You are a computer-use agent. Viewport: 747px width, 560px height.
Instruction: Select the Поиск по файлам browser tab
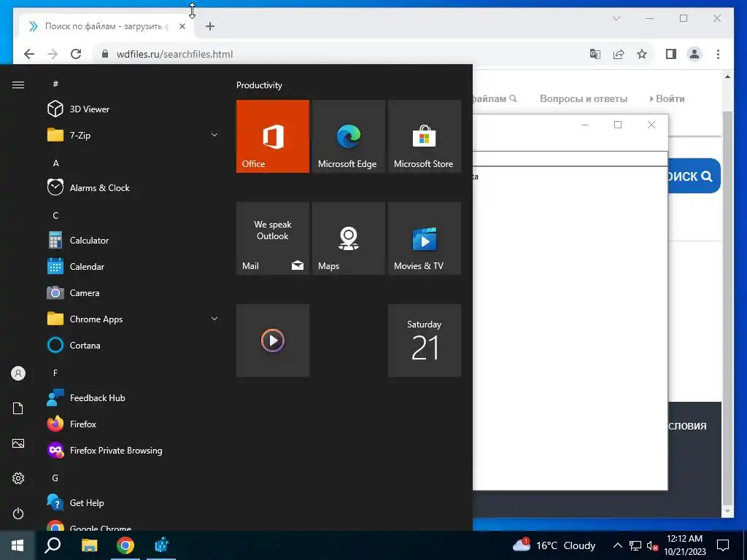tap(105, 26)
